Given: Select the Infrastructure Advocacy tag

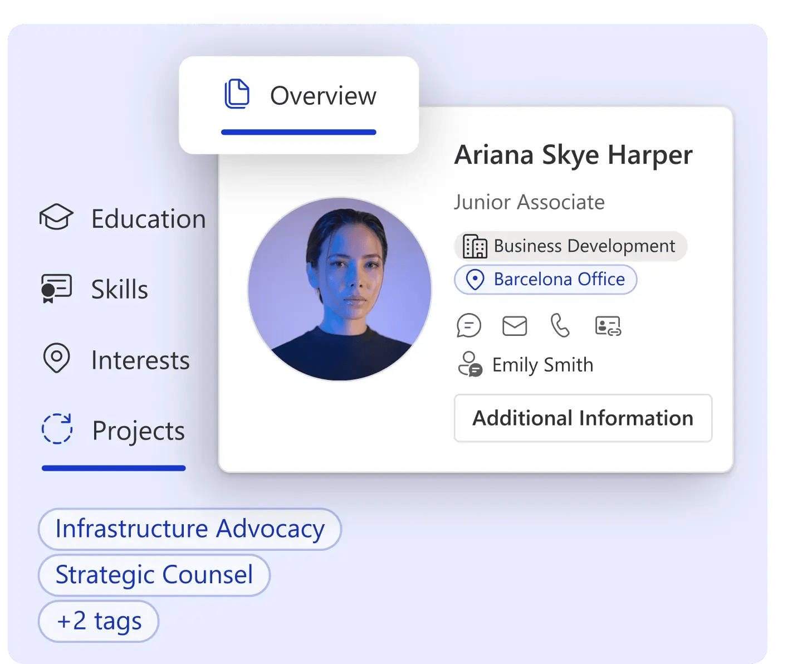Looking at the screenshot, I should click(x=189, y=529).
